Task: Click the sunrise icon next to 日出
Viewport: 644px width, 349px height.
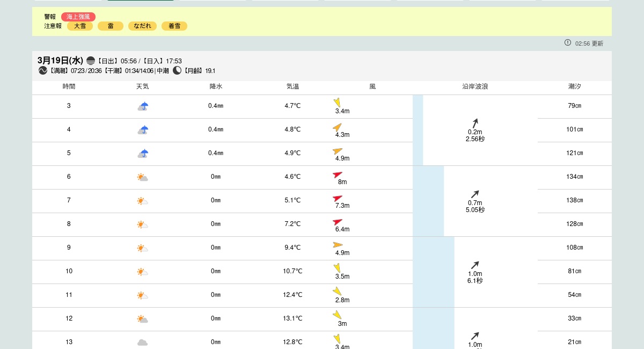Action: [91, 61]
